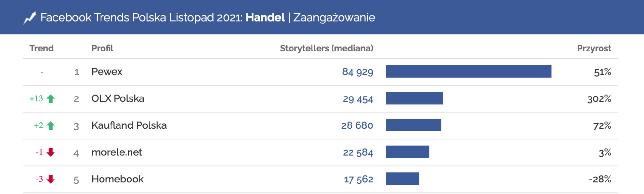Click the OLX Polska storytellers bar
644x194 pixels.
point(414,98)
